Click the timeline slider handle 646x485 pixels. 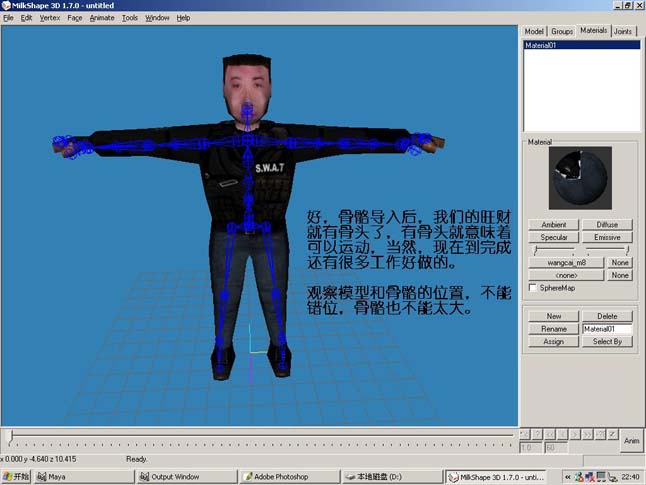pyautogui.click(x=11, y=437)
